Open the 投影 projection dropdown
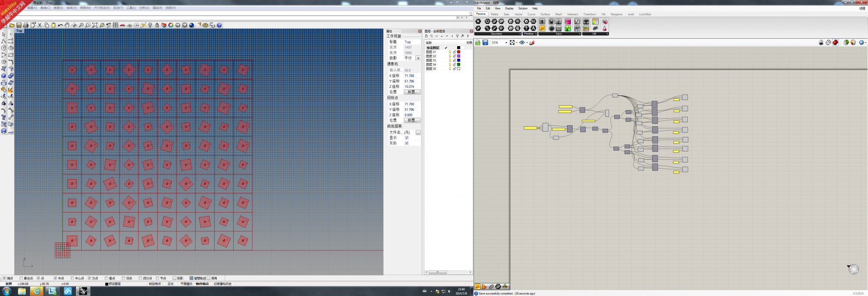The width and height of the screenshot is (868, 296). click(418, 58)
